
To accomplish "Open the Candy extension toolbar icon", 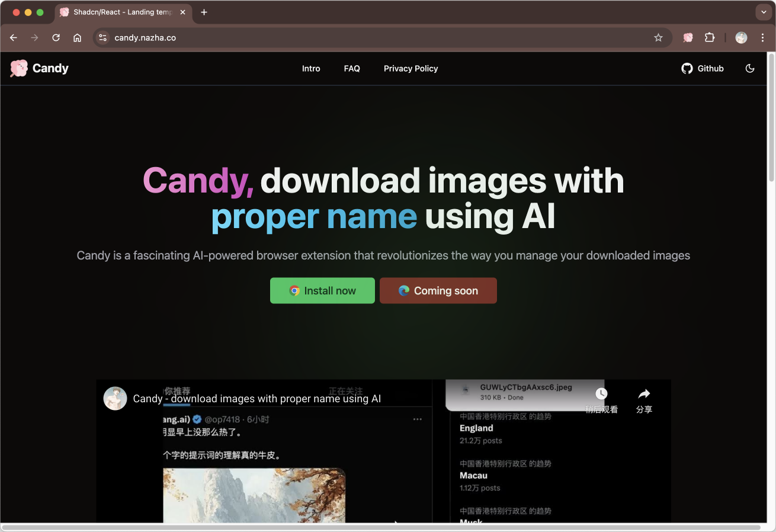I will pos(688,37).
